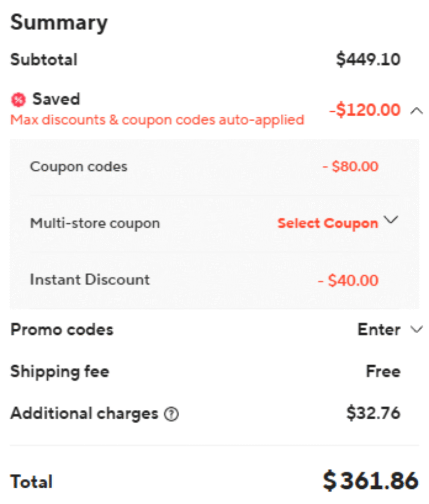The image size is (429, 504).
Task: Click the -$40.00 instant discount amount
Action: click(x=348, y=281)
